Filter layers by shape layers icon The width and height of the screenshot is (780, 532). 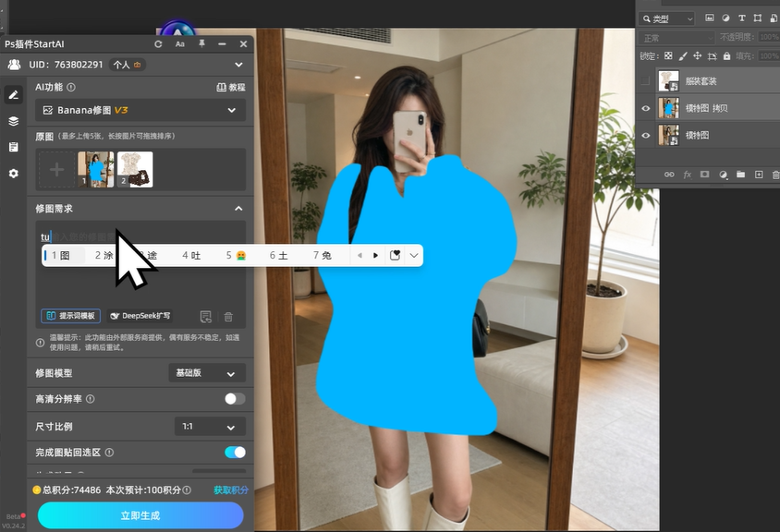coord(758,18)
